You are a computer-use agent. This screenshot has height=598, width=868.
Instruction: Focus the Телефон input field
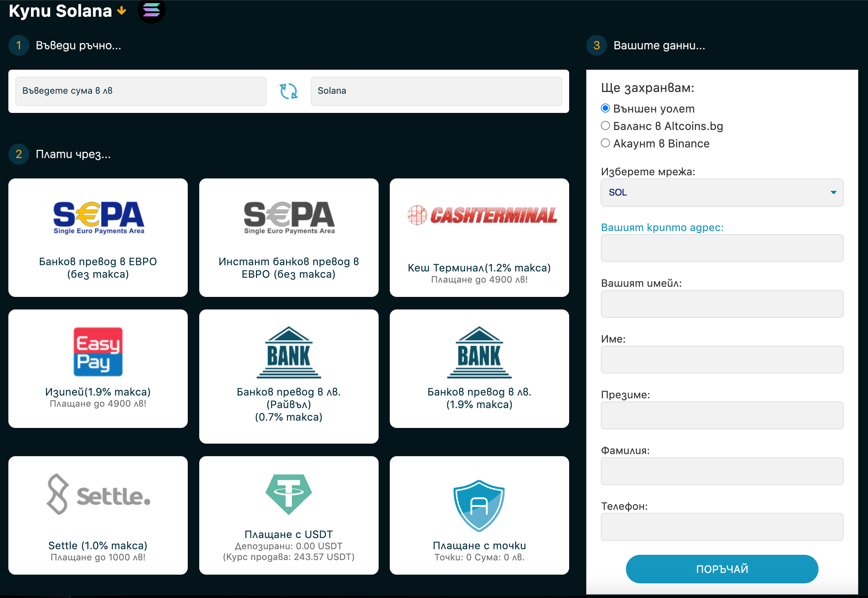pyautogui.click(x=722, y=527)
